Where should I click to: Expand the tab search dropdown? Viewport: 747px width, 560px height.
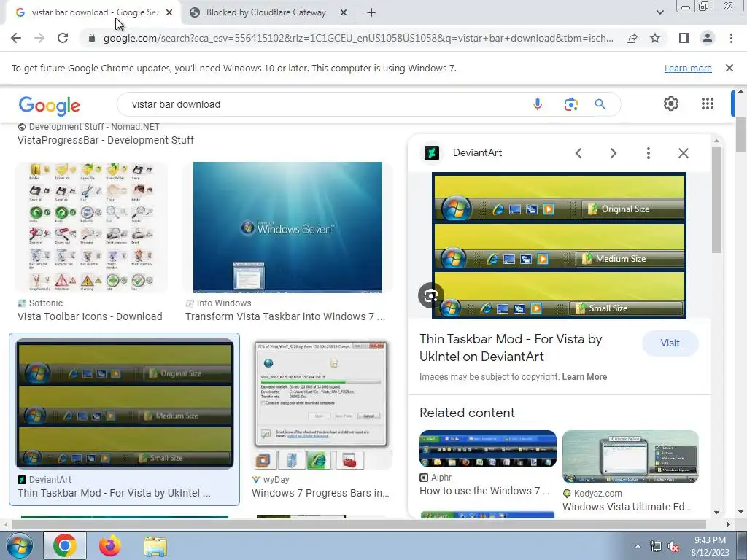659,12
